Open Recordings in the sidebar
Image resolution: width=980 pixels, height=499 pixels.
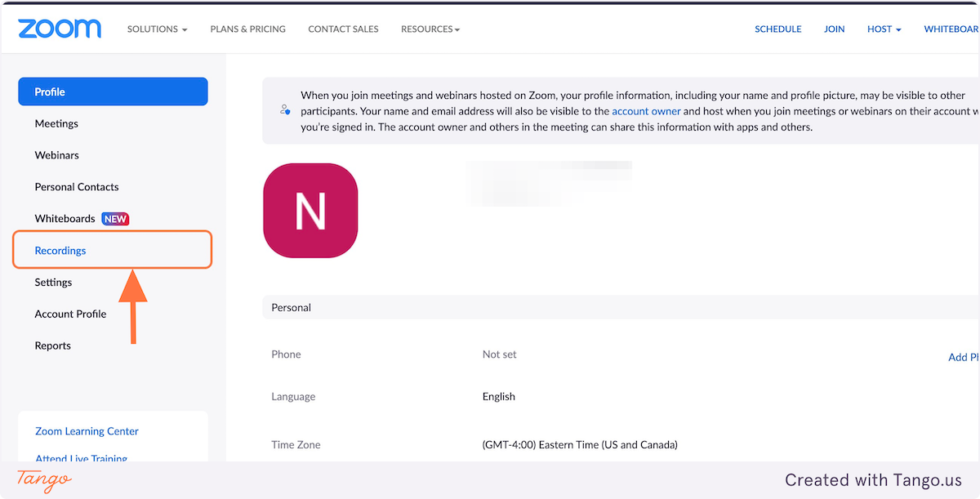click(60, 251)
